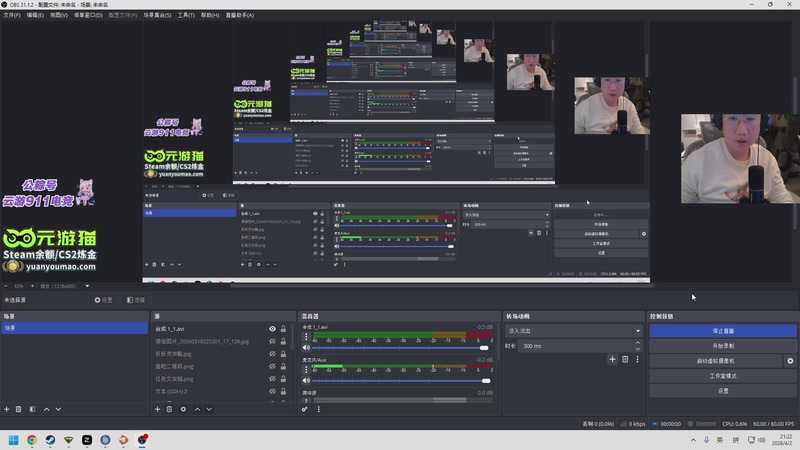
Task: Open Steam from the taskbar
Action: [x=51, y=440]
